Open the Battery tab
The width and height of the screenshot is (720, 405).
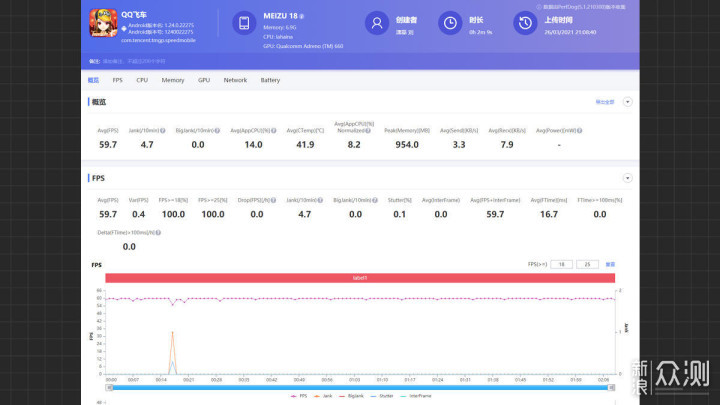coord(270,79)
